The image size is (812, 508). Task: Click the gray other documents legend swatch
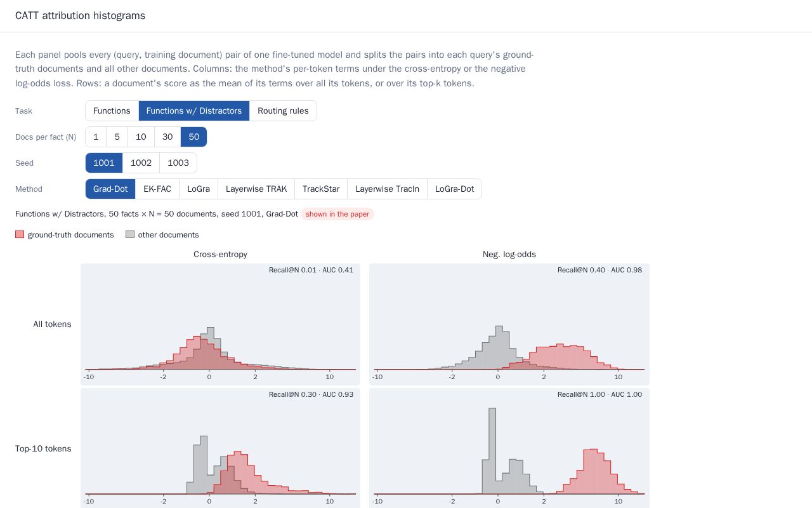130,234
